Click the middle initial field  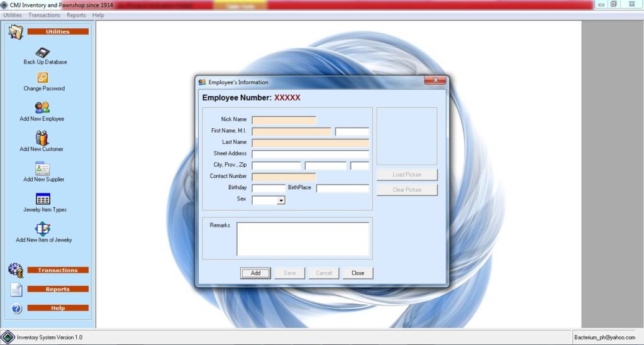click(352, 131)
